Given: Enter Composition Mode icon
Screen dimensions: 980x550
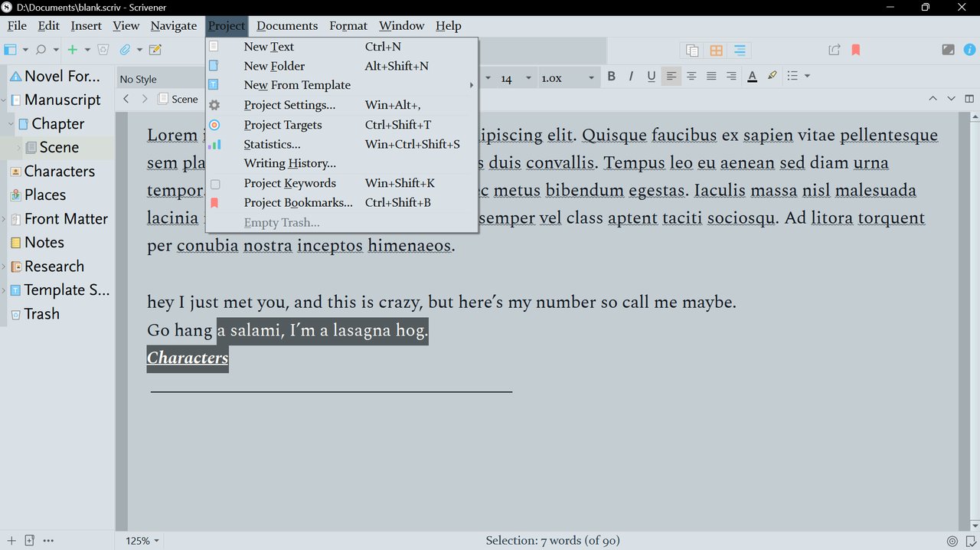Looking at the screenshot, I should [x=948, y=50].
